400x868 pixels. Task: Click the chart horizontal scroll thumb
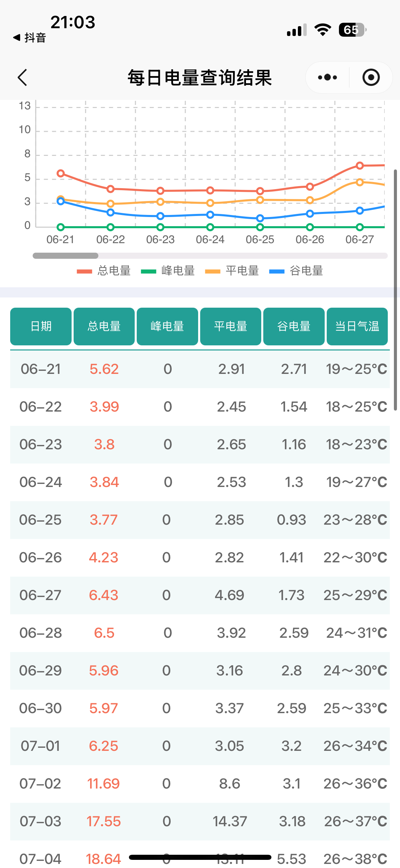tap(65, 256)
